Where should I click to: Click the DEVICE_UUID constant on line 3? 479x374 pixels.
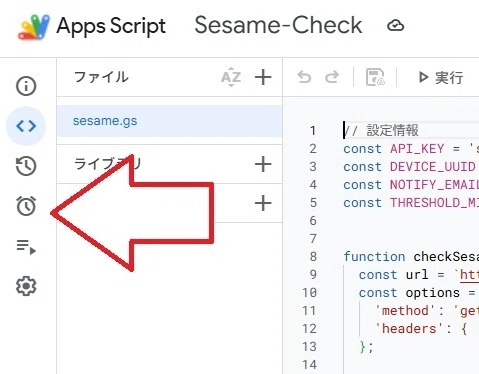tap(432, 167)
